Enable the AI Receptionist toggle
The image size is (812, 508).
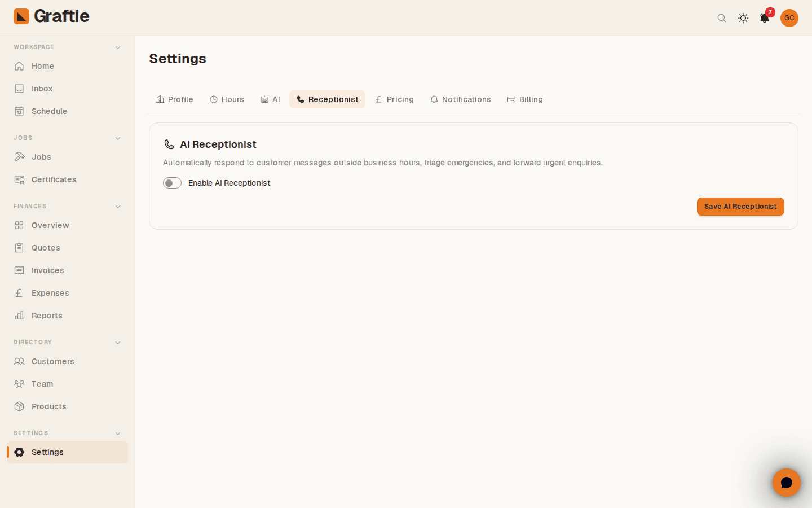[172, 183]
